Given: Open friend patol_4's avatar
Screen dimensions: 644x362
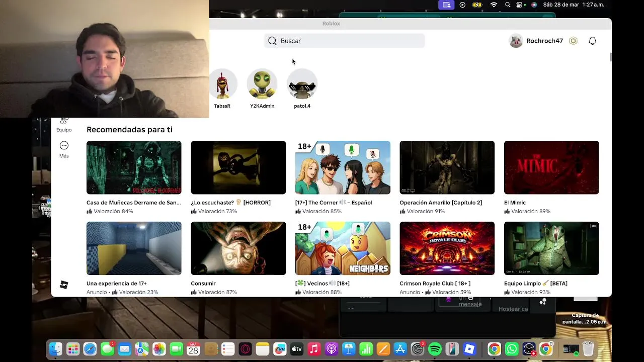Looking at the screenshot, I should pos(302,84).
